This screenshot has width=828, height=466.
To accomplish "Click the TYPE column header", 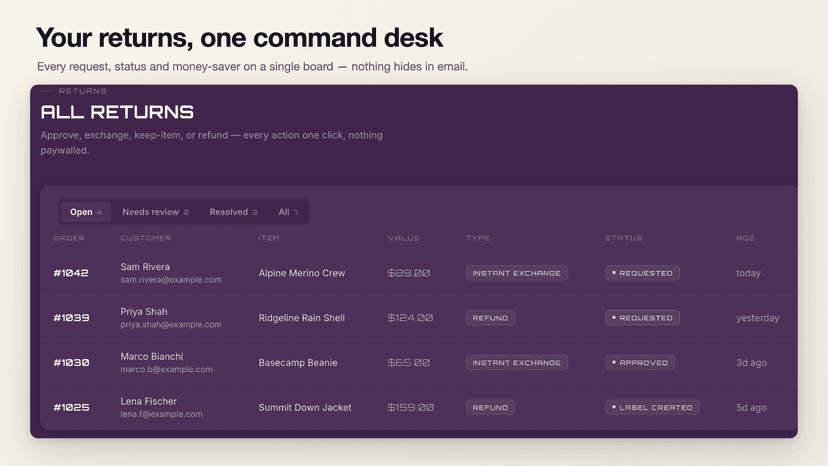I will [x=478, y=238].
